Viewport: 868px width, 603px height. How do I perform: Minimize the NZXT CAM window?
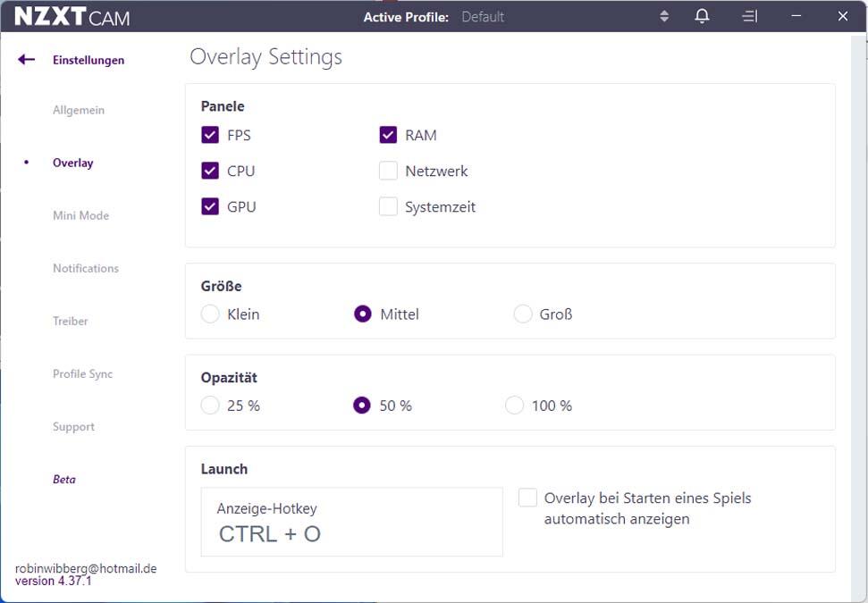point(796,16)
